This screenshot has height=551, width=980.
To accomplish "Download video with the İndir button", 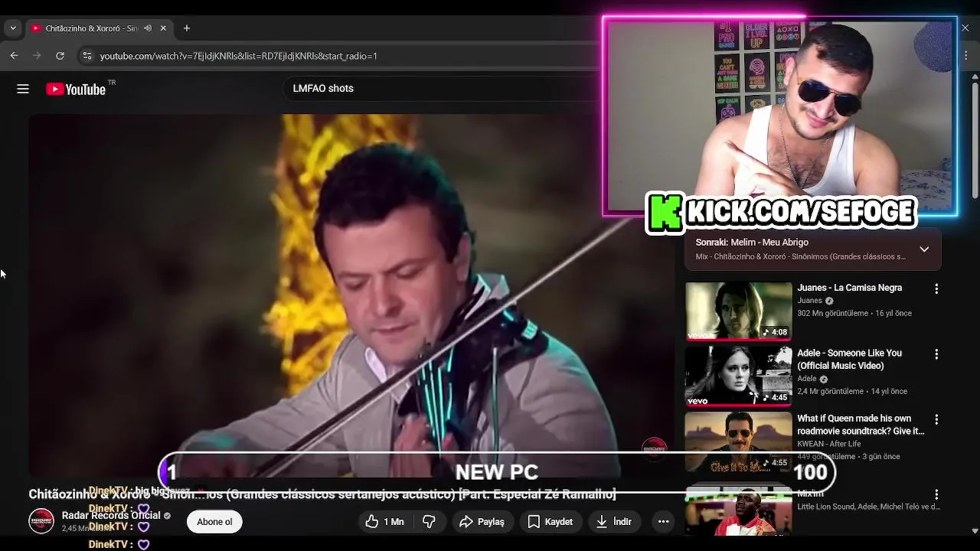I will 614,522.
